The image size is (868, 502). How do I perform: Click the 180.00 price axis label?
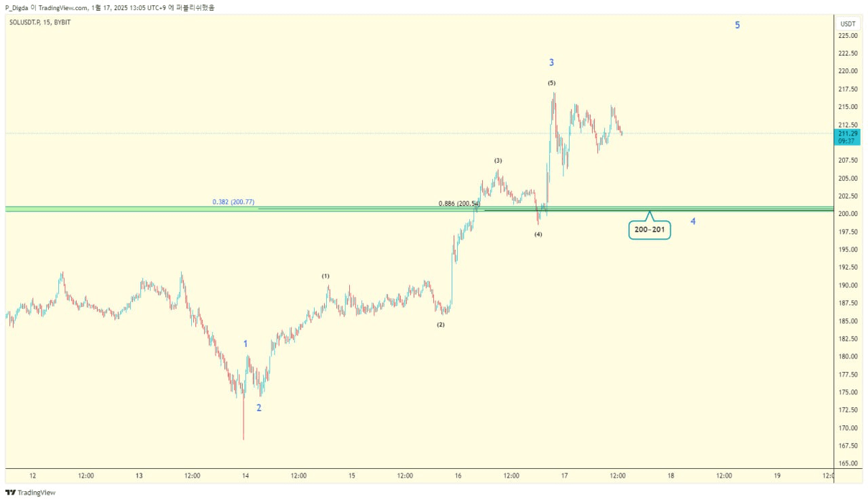[848, 357]
